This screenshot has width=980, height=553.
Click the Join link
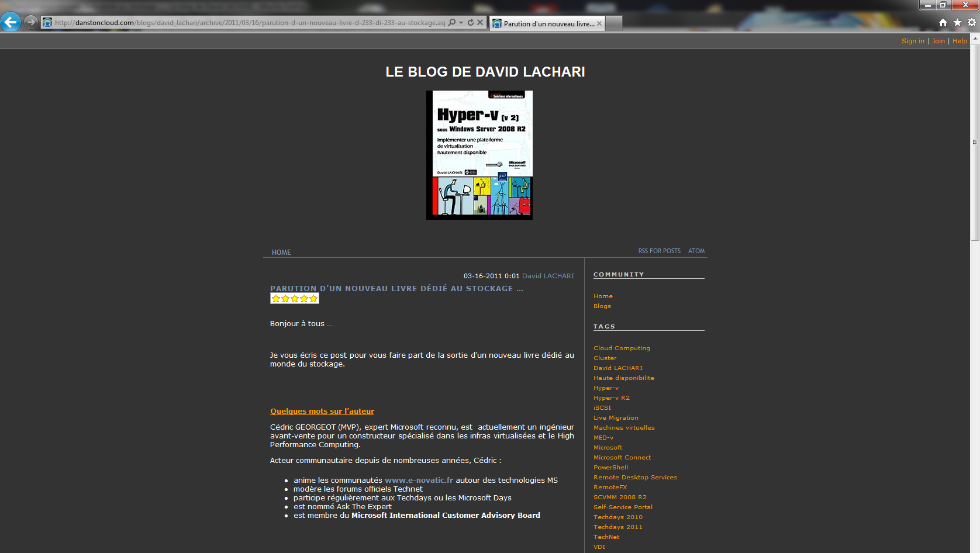pyautogui.click(x=938, y=41)
